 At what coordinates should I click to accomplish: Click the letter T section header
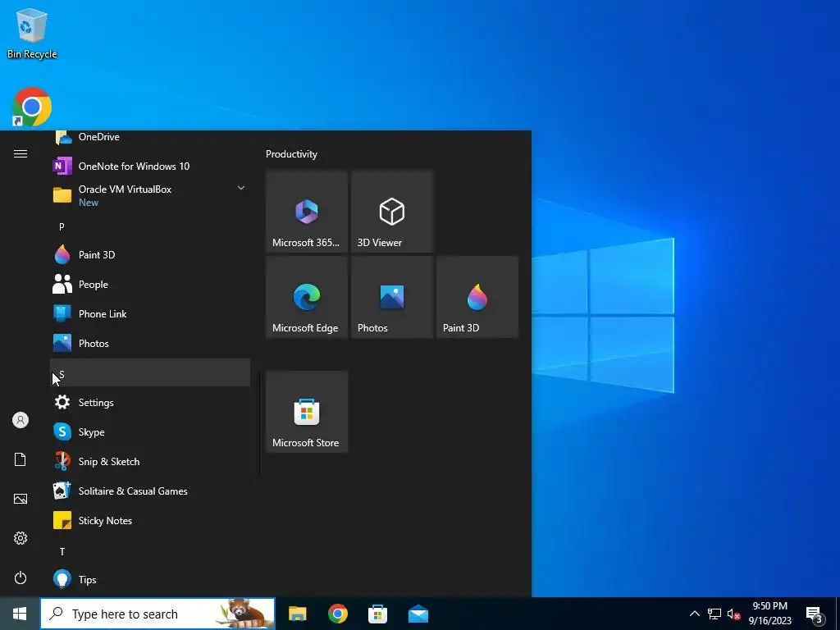[x=150, y=551]
